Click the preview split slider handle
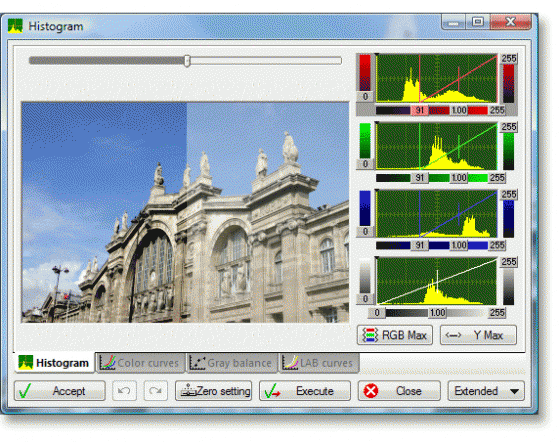 (x=187, y=61)
